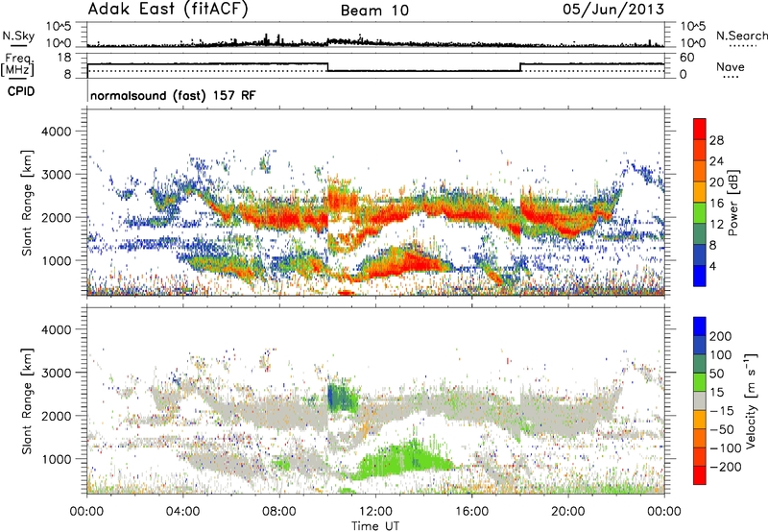Click the '2000' tick on power panel axis
Image resolution: width=768 pixels, height=532 pixels.
pyautogui.click(x=57, y=217)
